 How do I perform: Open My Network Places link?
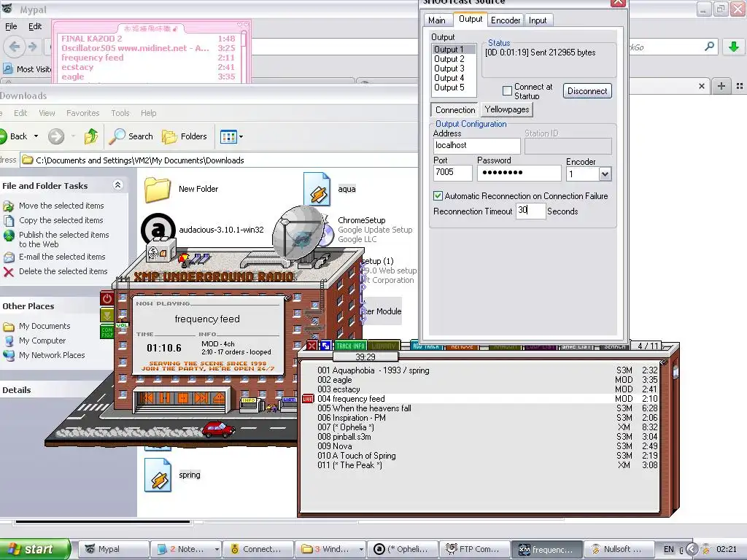point(52,355)
